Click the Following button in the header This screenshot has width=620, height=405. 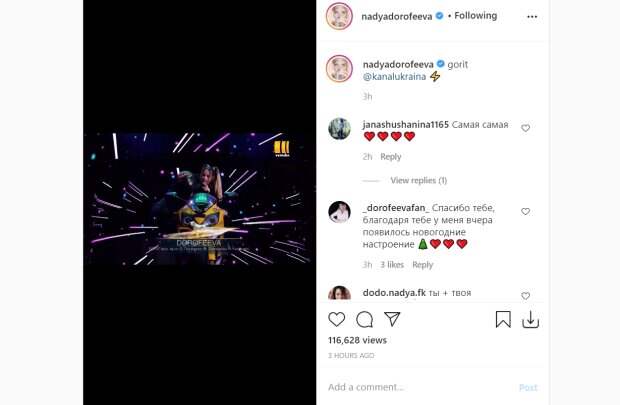[x=474, y=16]
